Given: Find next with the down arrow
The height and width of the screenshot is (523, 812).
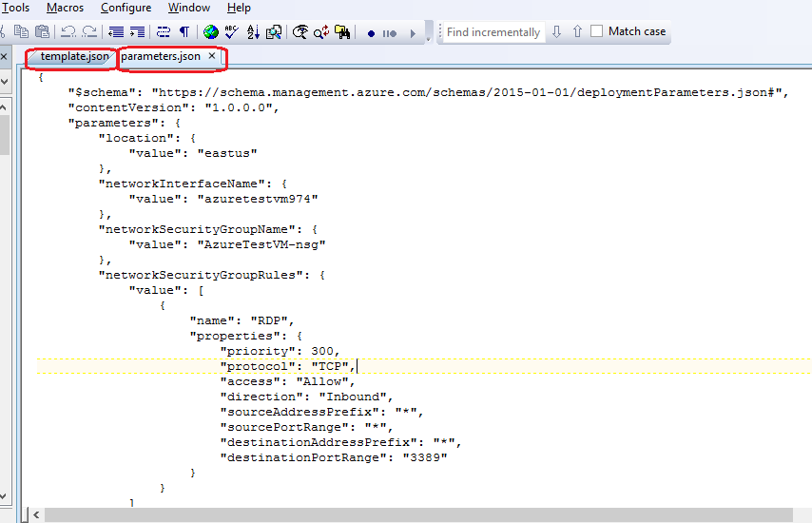Looking at the screenshot, I should pyautogui.click(x=556, y=31).
